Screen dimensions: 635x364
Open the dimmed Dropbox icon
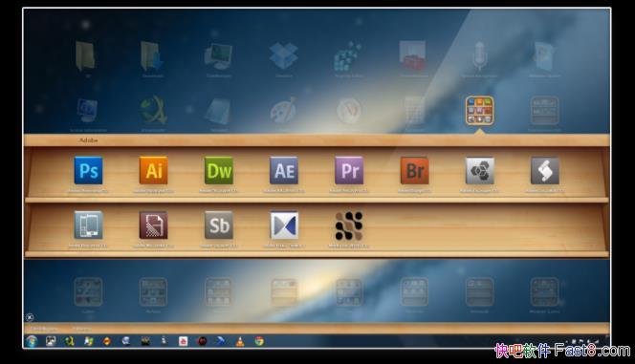click(284, 55)
